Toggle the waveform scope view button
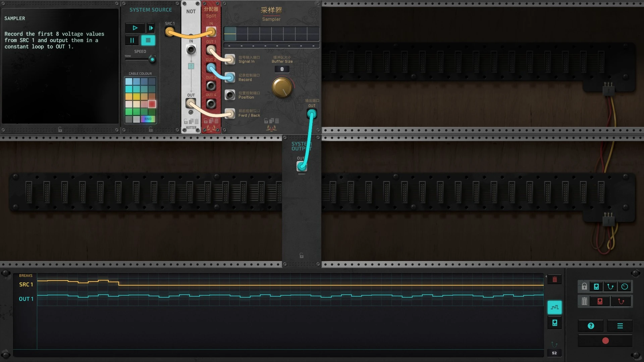644x362 pixels. point(554,307)
